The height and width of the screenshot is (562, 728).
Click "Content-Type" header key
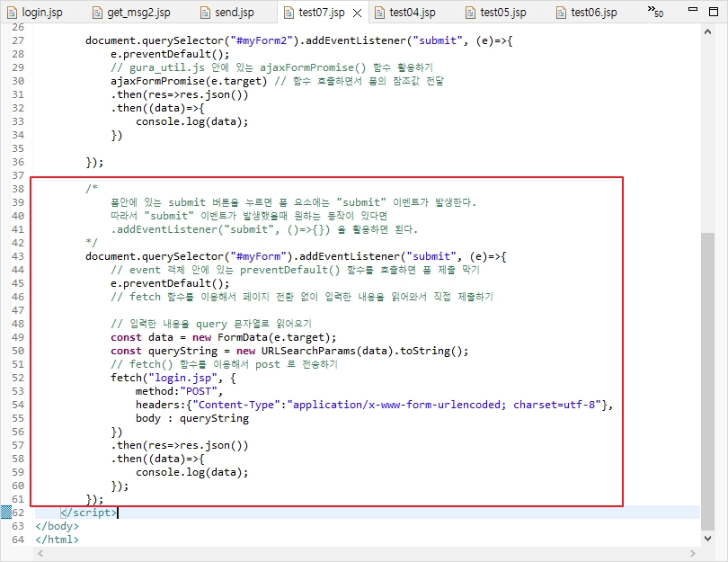tap(235, 404)
